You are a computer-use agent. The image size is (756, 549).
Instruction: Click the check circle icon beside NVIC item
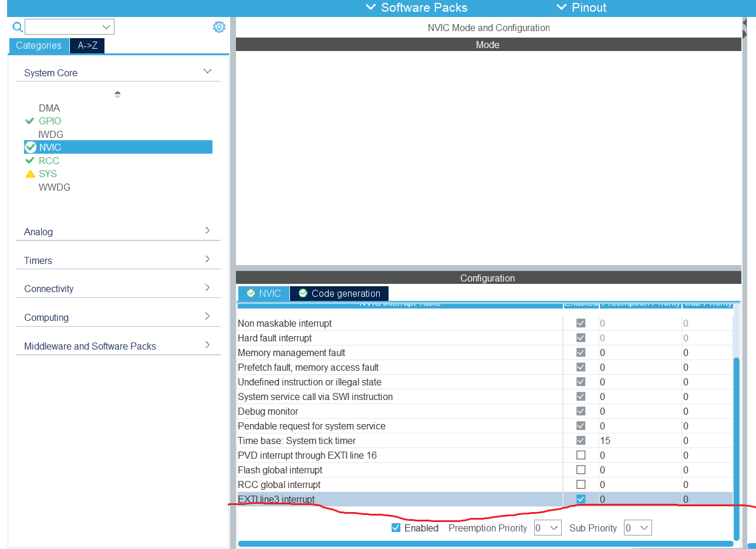[x=31, y=147]
